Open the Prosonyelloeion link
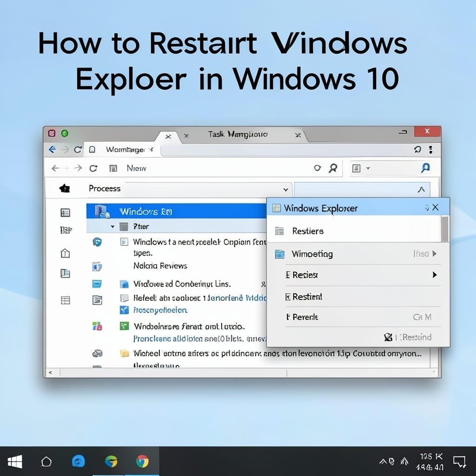This screenshot has width=476, height=476. tap(160, 310)
